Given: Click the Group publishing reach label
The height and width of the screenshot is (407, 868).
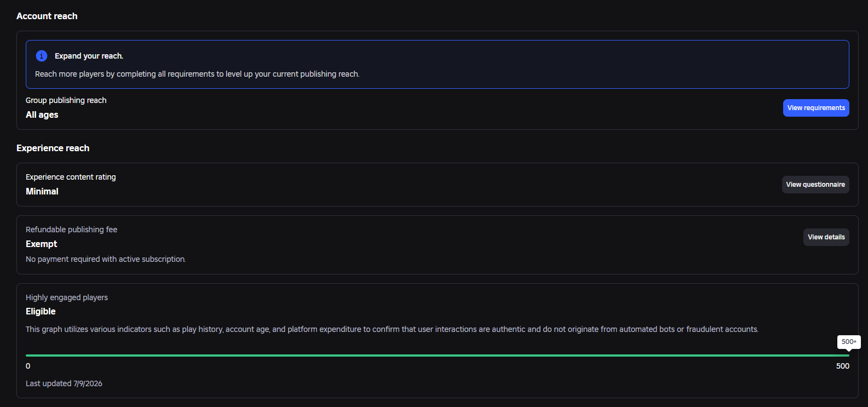Looking at the screenshot, I should tap(66, 100).
